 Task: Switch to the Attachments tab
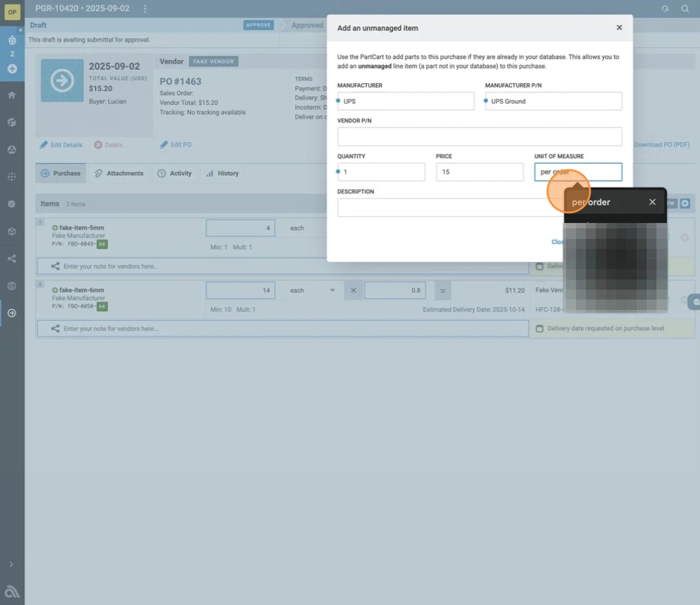tap(119, 173)
